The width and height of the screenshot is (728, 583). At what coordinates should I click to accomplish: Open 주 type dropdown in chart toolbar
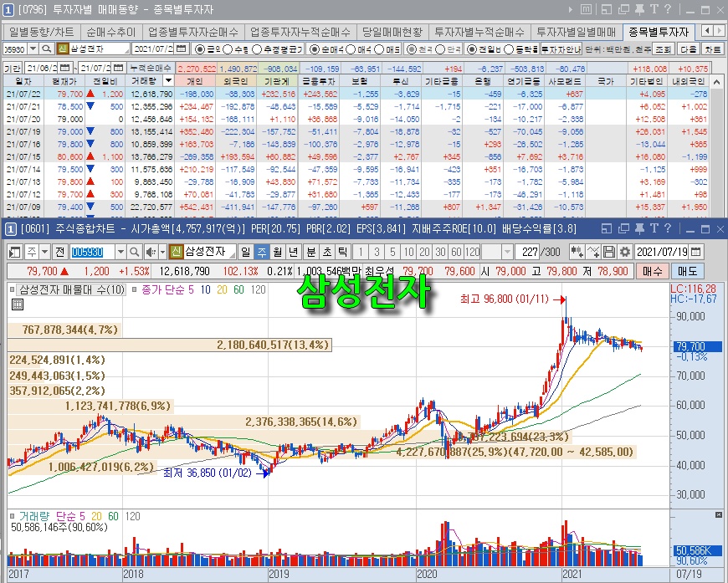[44, 252]
